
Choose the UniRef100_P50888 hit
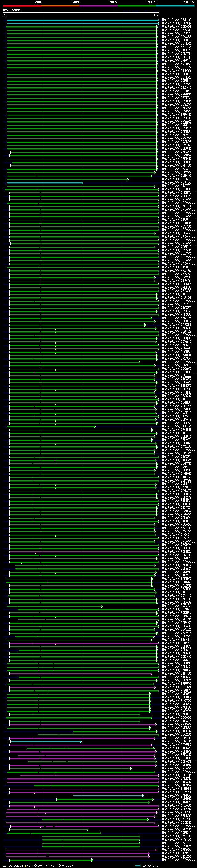tap(177, 37)
